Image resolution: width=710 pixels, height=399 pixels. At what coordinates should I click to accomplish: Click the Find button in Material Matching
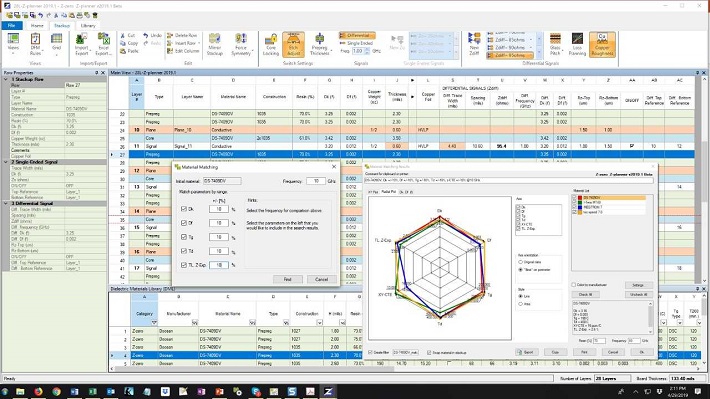288,279
